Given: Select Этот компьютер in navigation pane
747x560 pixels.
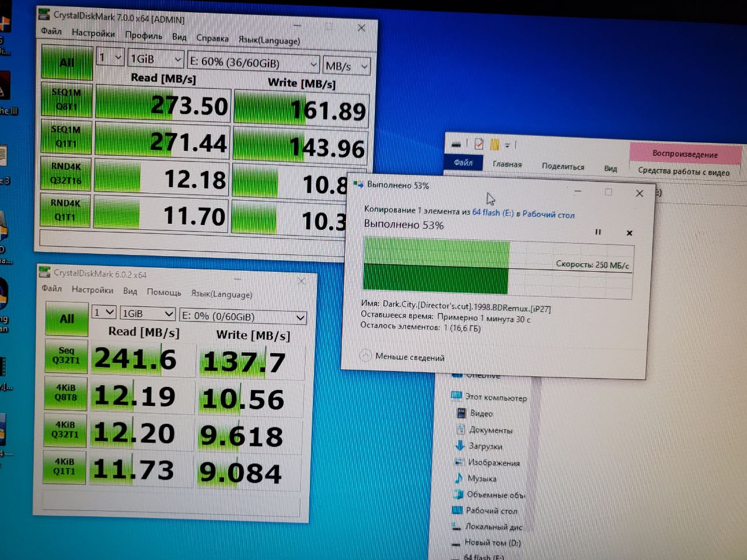Looking at the screenshot, I should tap(489, 397).
